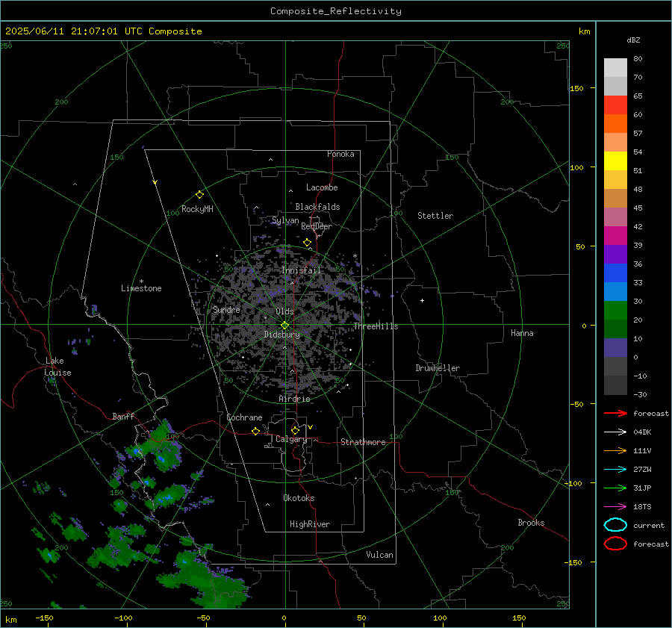Viewport: 672px width, 628px height.
Task: Select the cyan 27ZW arrow icon
Action: point(615,470)
